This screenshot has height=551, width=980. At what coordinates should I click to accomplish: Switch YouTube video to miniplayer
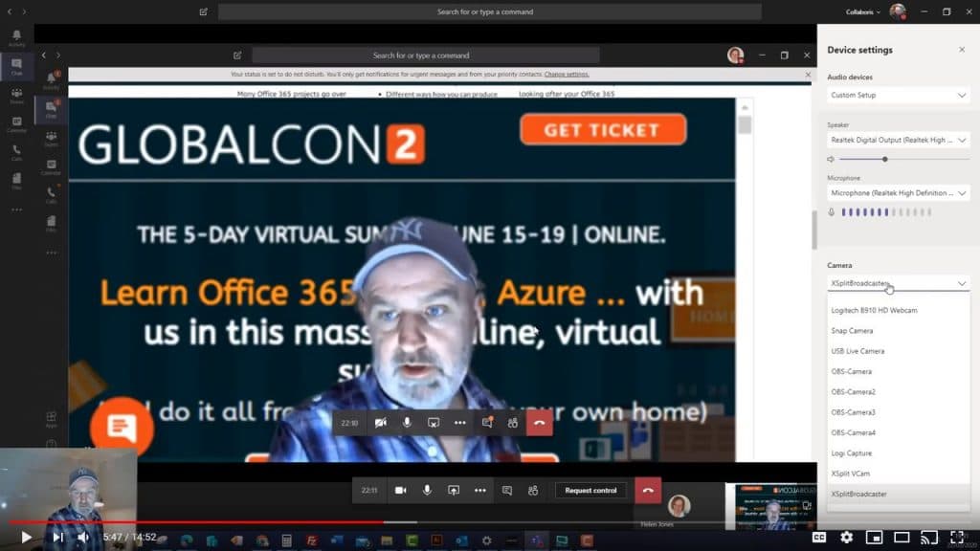[875, 538]
